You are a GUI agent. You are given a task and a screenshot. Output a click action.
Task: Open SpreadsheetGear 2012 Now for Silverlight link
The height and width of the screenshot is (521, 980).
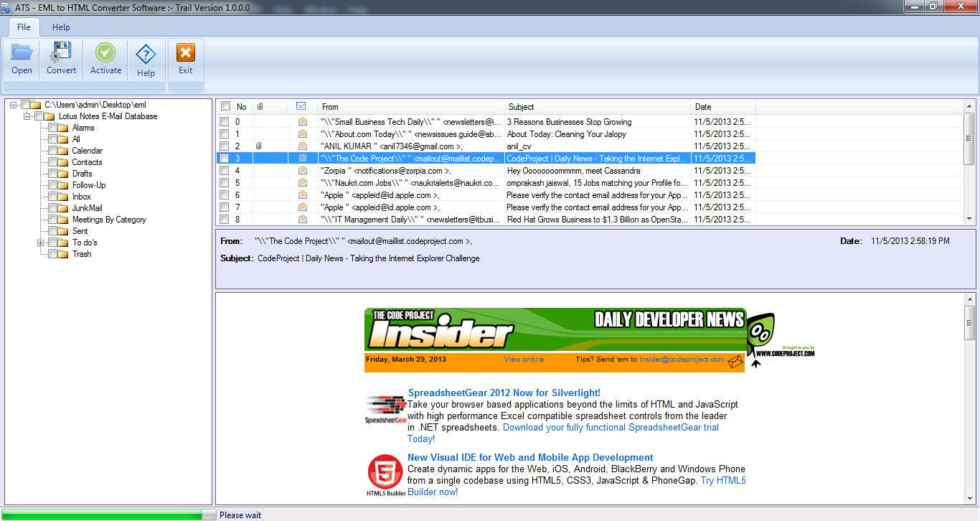tap(504, 393)
